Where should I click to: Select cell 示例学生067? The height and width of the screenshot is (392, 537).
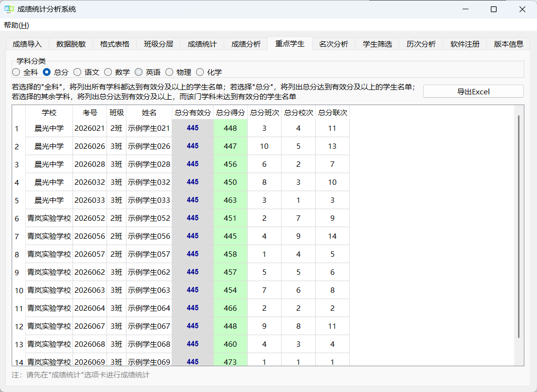pyautogui.click(x=149, y=326)
